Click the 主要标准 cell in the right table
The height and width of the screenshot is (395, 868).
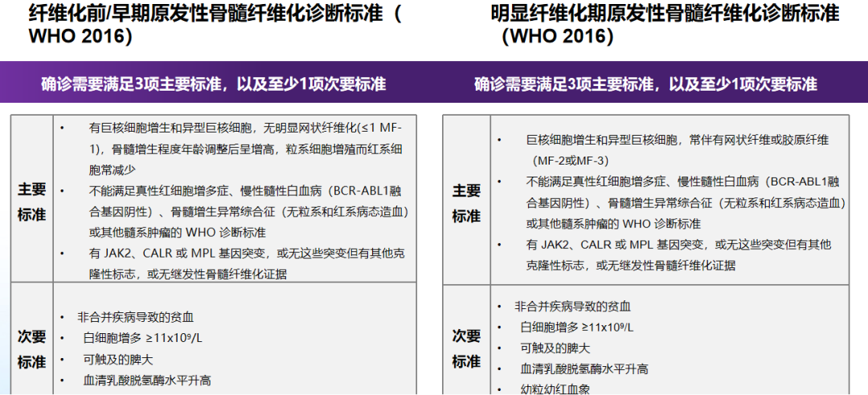click(466, 203)
